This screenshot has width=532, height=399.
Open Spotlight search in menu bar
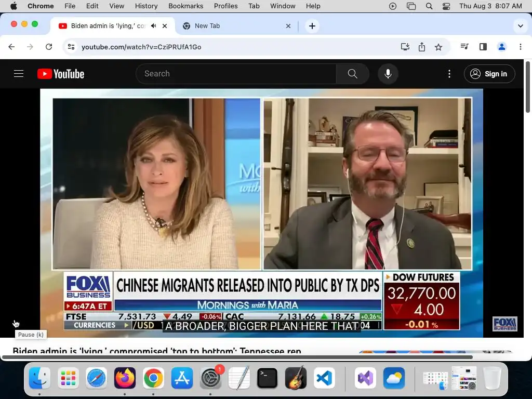pos(429,6)
